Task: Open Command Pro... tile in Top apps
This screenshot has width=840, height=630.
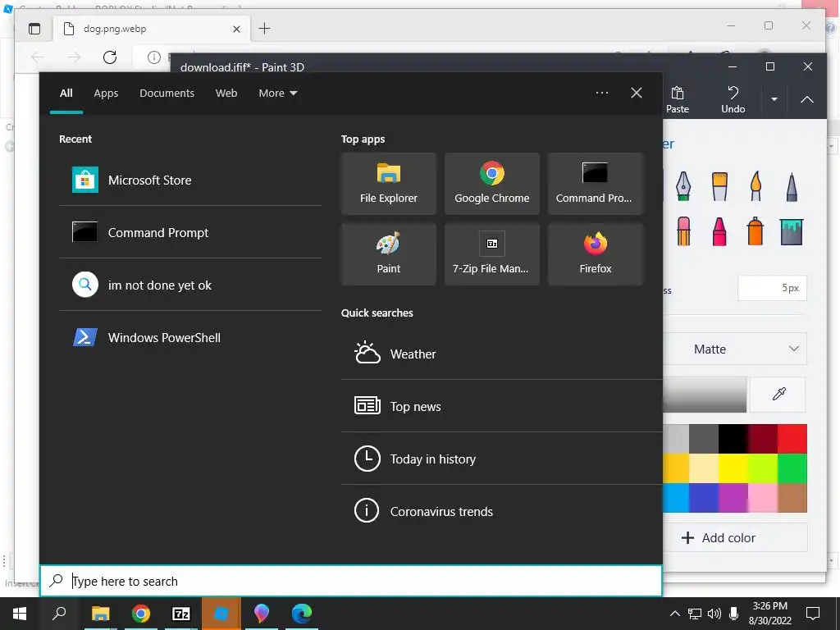Action: 596,184
